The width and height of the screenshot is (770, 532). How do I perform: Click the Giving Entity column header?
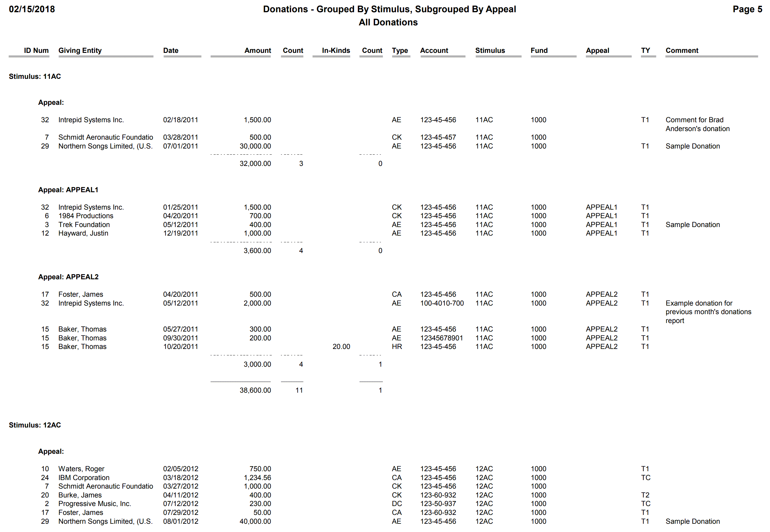(x=80, y=50)
